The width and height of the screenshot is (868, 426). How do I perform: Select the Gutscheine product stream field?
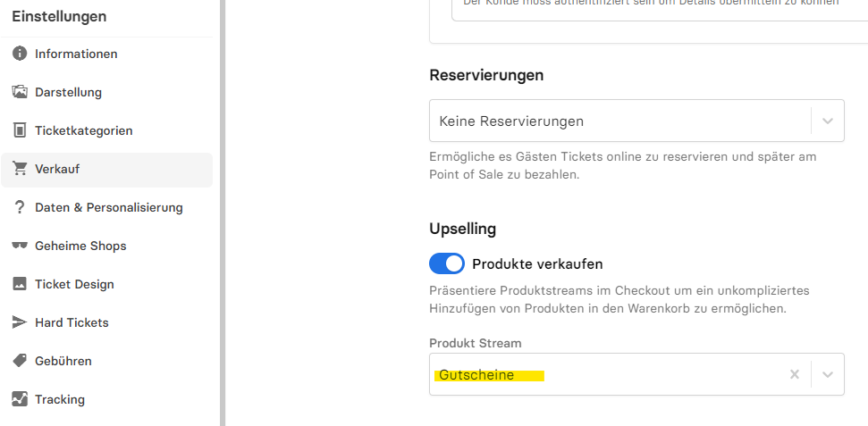click(636, 374)
